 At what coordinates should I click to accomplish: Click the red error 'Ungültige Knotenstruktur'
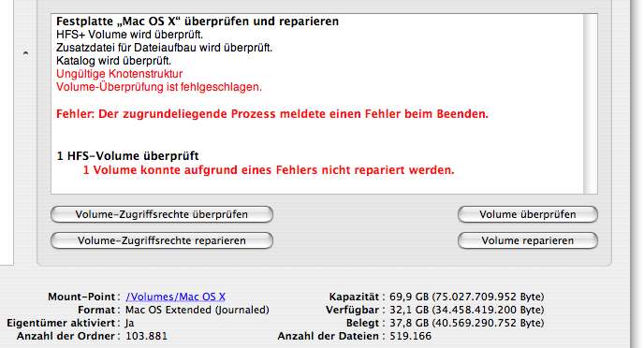[120, 74]
